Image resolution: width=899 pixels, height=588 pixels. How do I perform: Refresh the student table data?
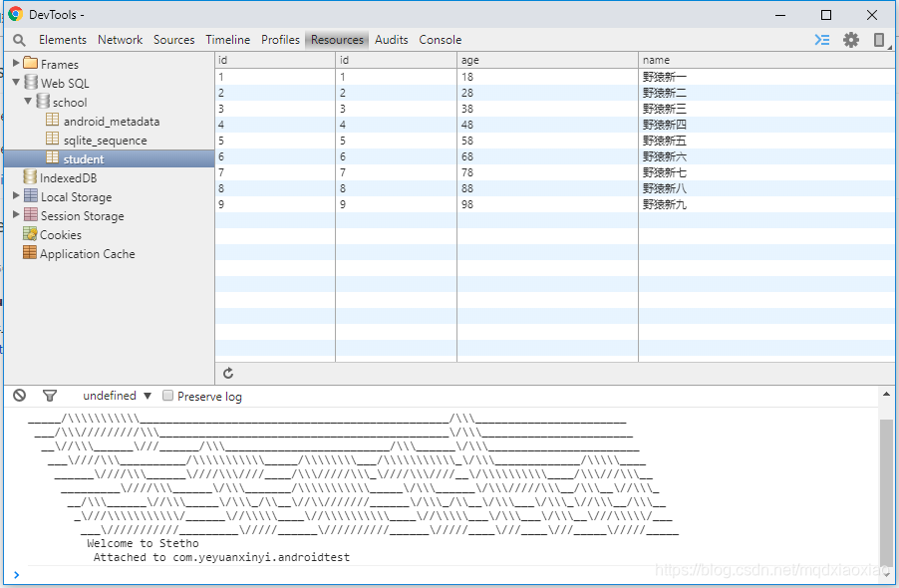(228, 373)
